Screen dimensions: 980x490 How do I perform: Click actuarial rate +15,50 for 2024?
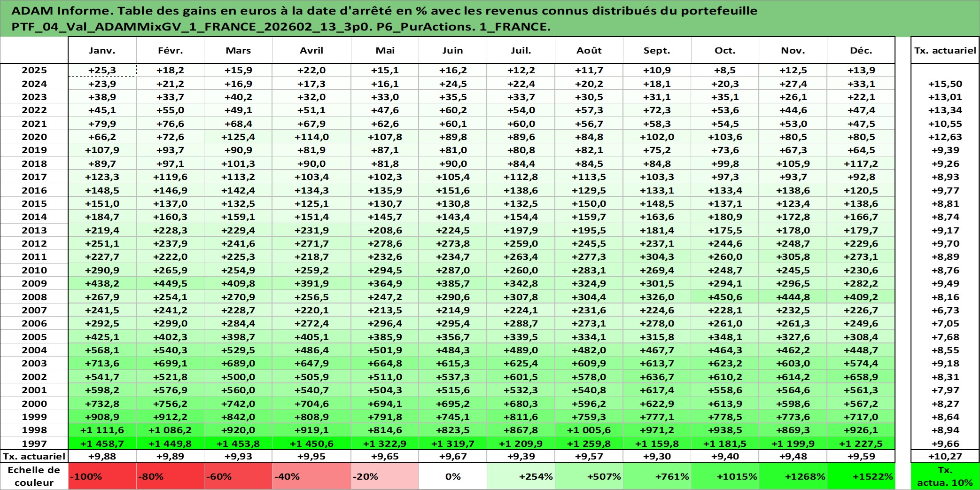945,84
